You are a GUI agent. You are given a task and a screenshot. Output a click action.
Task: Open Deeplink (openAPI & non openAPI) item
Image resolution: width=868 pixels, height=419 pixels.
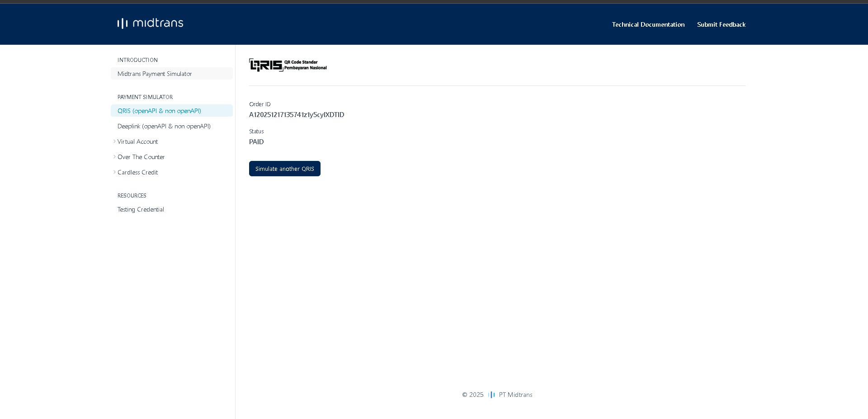(164, 126)
